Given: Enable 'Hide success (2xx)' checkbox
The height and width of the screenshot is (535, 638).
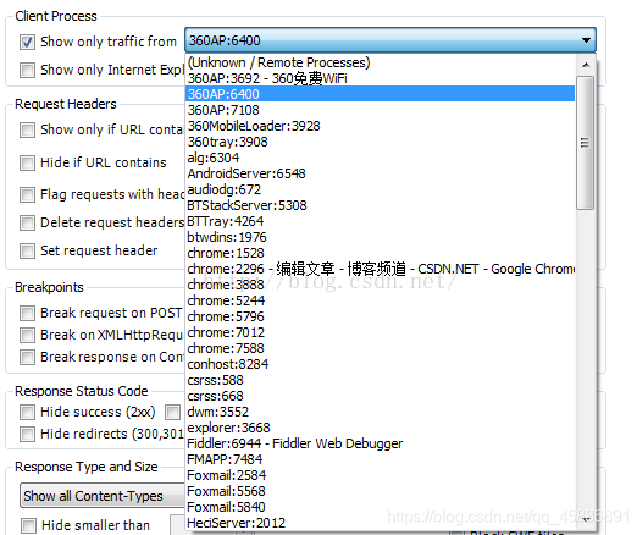Looking at the screenshot, I should pyautogui.click(x=27, y=412).
